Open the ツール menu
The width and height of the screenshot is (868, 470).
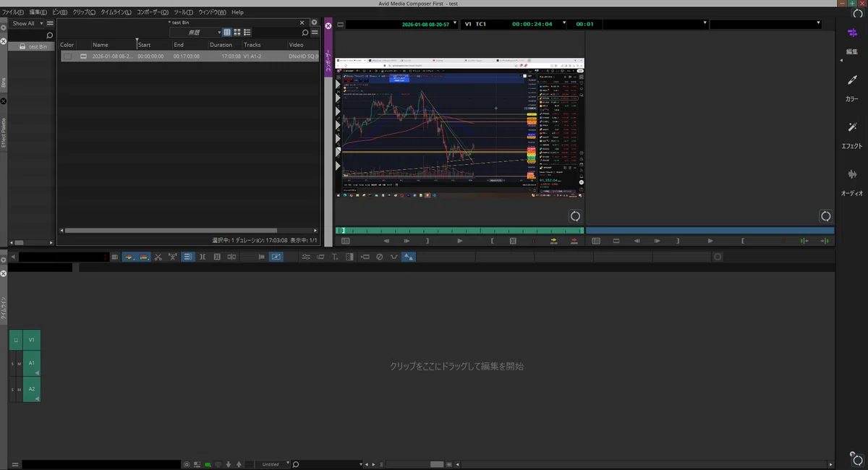(183, 12)
